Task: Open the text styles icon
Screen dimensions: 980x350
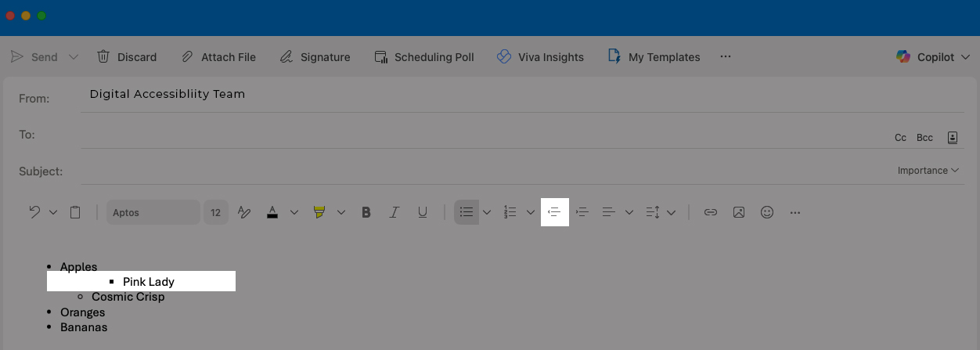Action: 243,212
